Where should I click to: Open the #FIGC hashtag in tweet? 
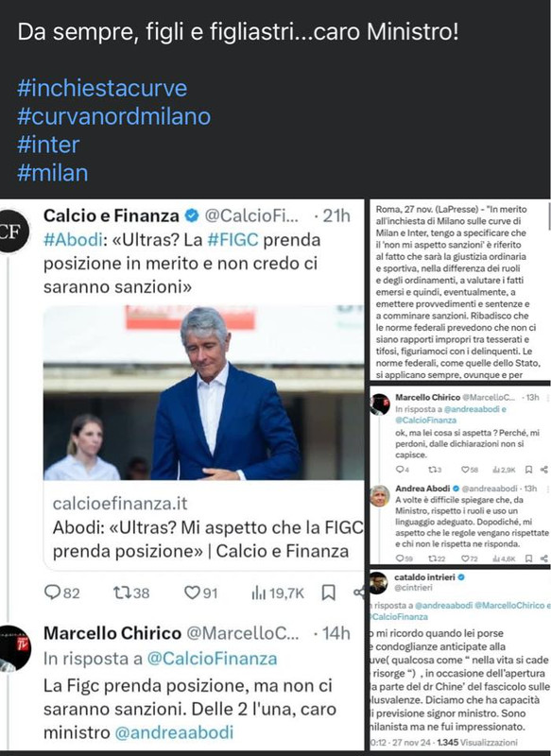tap(232, 240)
